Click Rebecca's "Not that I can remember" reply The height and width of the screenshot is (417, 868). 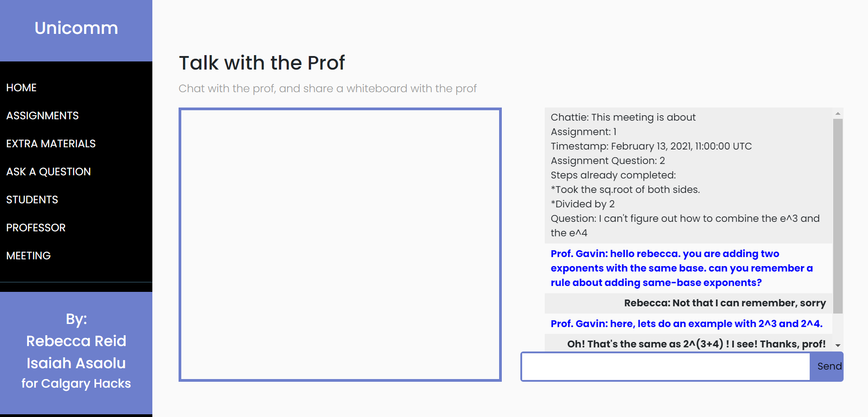pos(725,303)
